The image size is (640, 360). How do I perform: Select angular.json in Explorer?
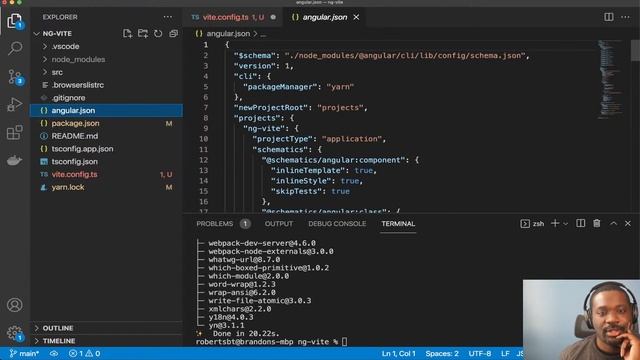click(106, 111)
